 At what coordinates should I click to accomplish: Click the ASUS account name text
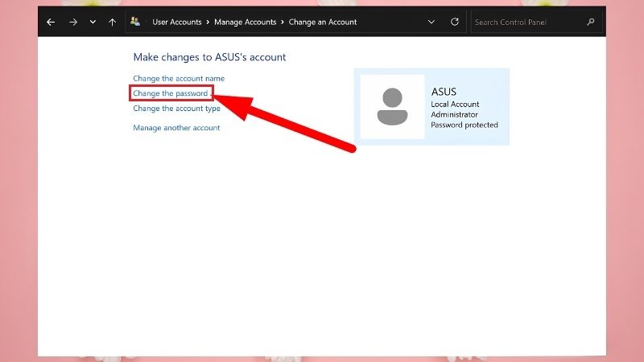tap(444, 92)
